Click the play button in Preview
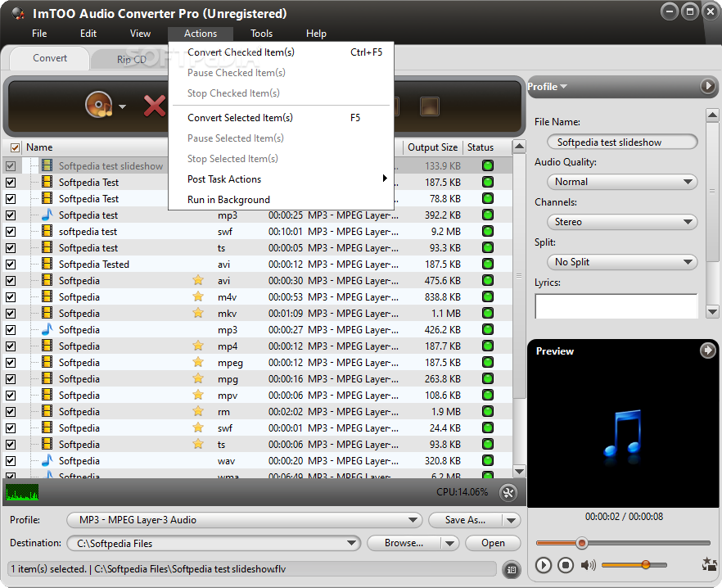The width and height of the screenshot is (722, 588). [544, 565]
